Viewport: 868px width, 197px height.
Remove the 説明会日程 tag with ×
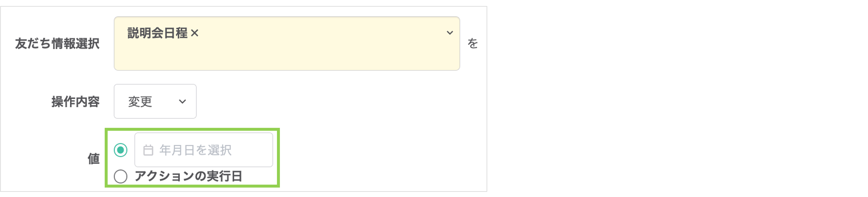click(194, 33)
